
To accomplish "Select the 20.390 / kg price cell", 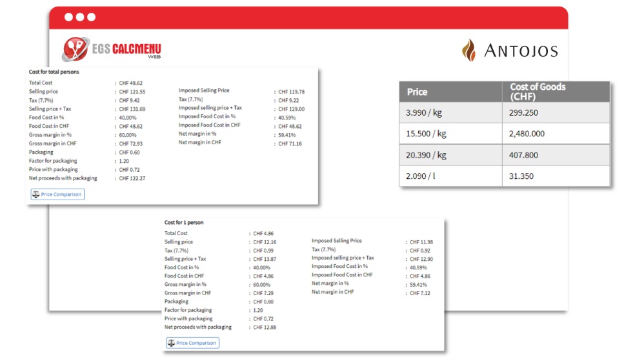I will point(450,155).
